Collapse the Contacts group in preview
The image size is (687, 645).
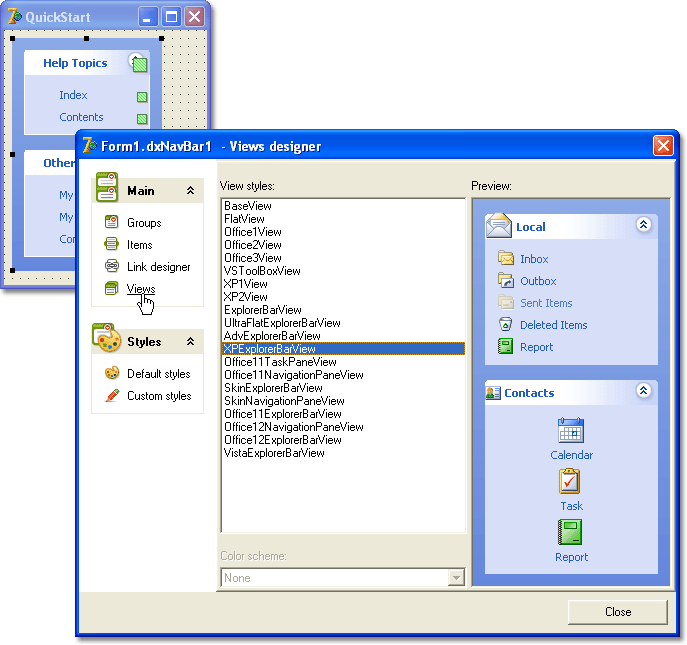643,392
